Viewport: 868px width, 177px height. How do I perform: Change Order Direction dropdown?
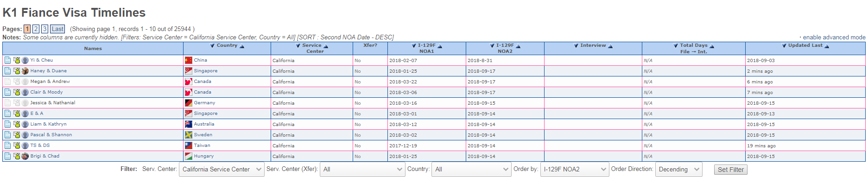(678, 170)
